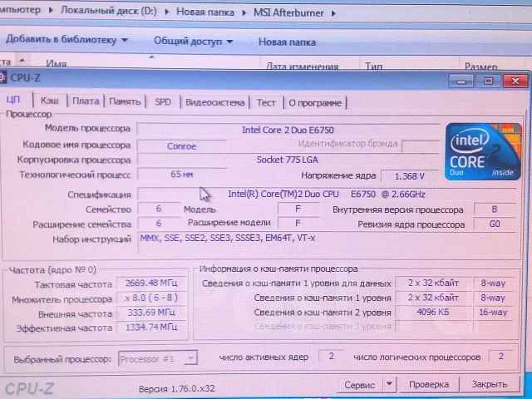Expand arrow after Локальный диск (D:) breadcrumb
Image resolution: width=532 pixels, height=399 pixels.
(x=166, y=12)
